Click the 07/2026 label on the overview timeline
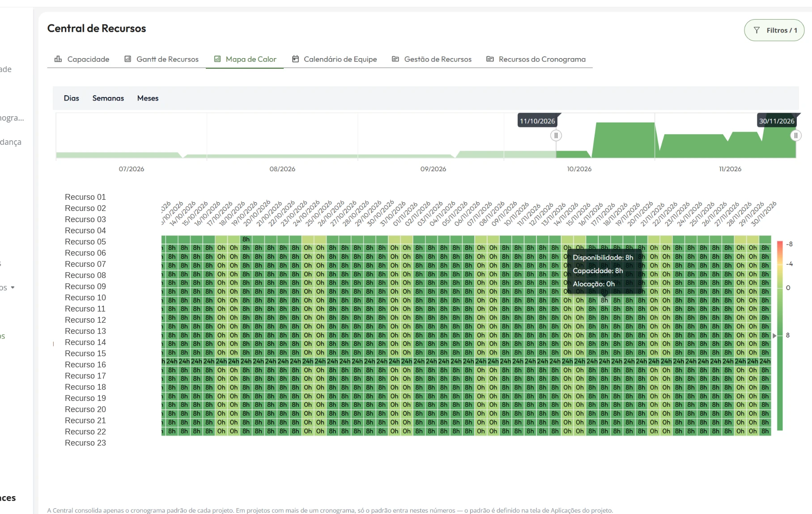The width and height of the screenshot is (812, 514). [x=132, y=169]
